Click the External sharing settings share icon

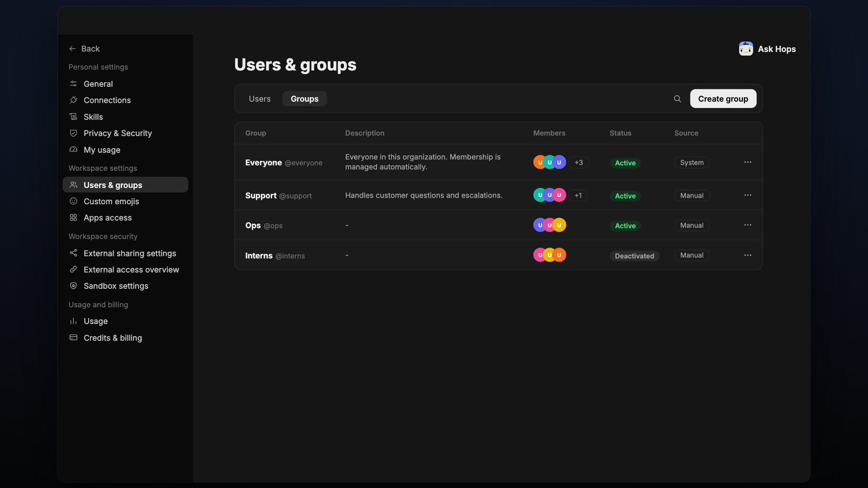point(73,253)
